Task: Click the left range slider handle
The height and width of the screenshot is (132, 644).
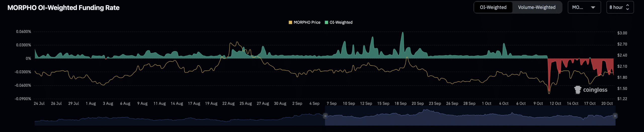Action: [x=325, y=116]
